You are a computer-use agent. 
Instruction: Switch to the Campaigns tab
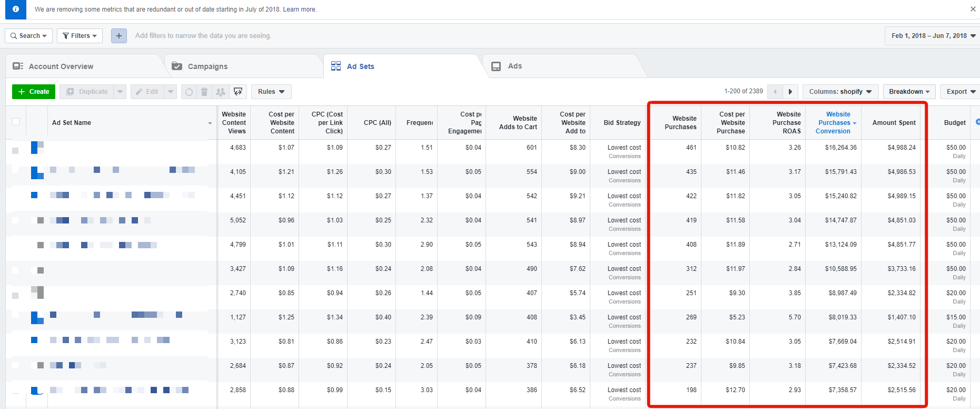coord(207,66)
